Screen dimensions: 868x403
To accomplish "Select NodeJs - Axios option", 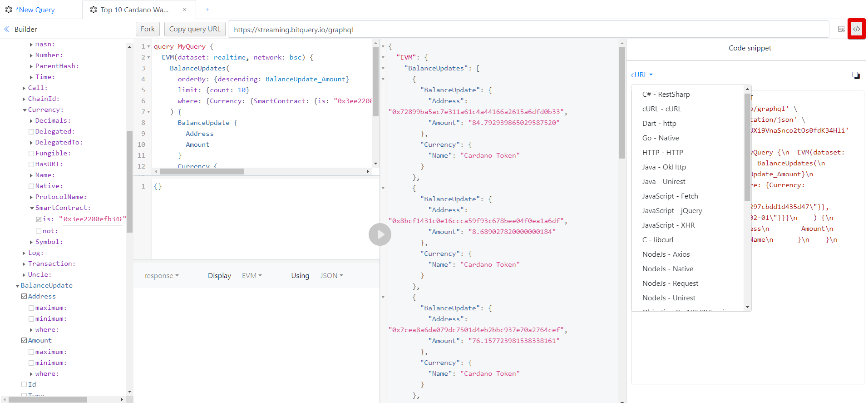I will (x=666, y=254).
